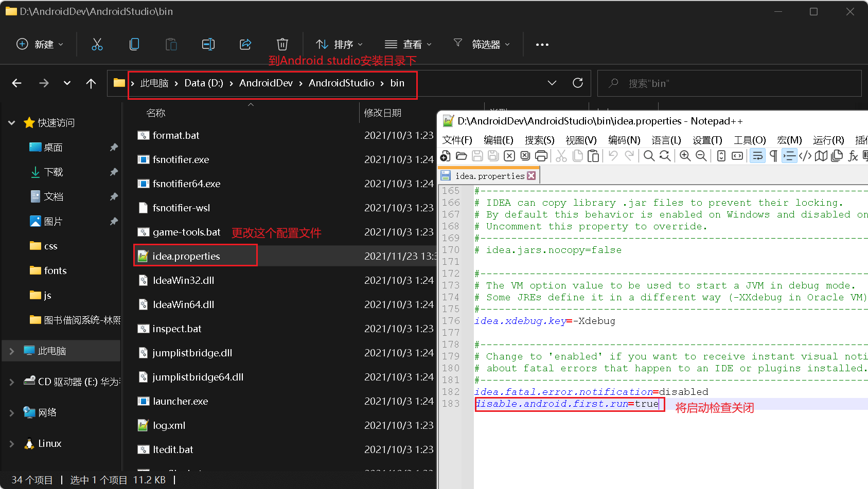Viewport: 868px width, 489px height.
Task: Expand the address bar history dropdown
Action: tap(552, 83)
